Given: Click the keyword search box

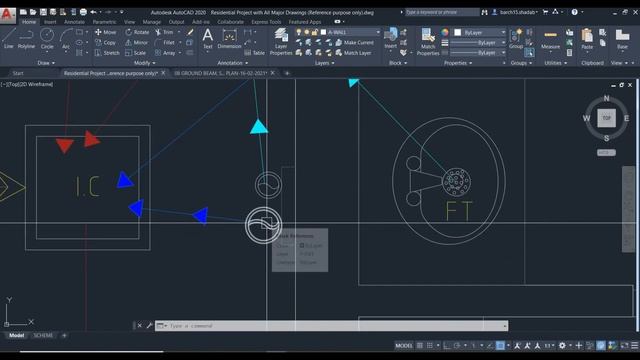Looking at the screenshot, I should pos(442,12).
